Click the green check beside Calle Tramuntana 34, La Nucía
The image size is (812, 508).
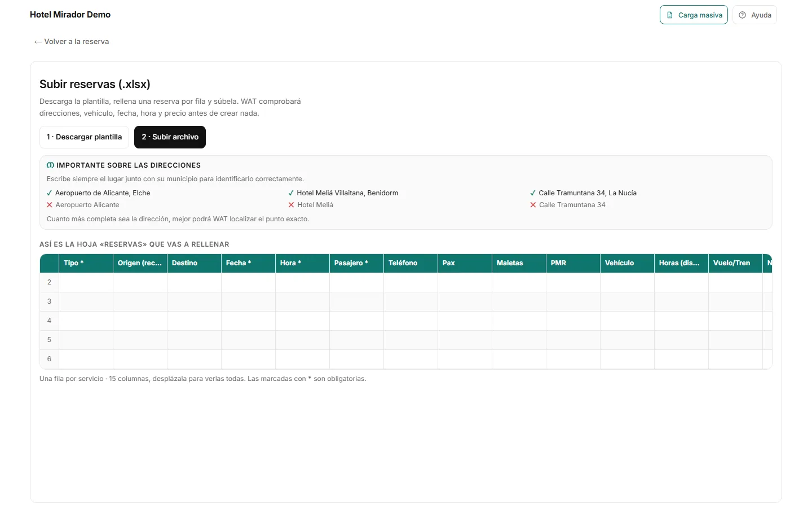[533, 193]
